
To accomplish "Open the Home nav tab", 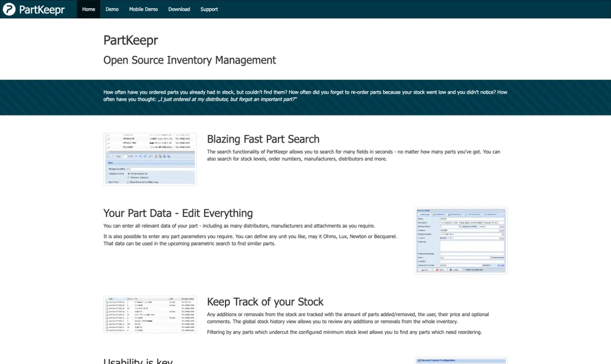I will [89, 9].
